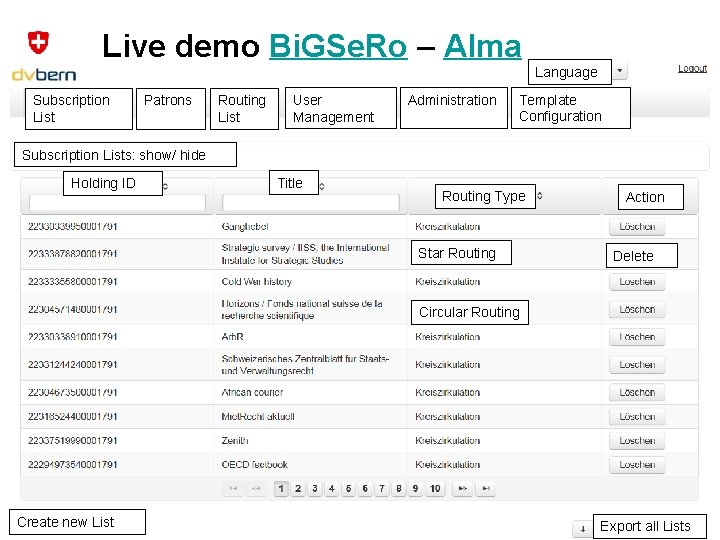Select the Cold War history title cell
The width and height of the screenshot is (720, 540).
pyautogui.click(x=256, y=281)
